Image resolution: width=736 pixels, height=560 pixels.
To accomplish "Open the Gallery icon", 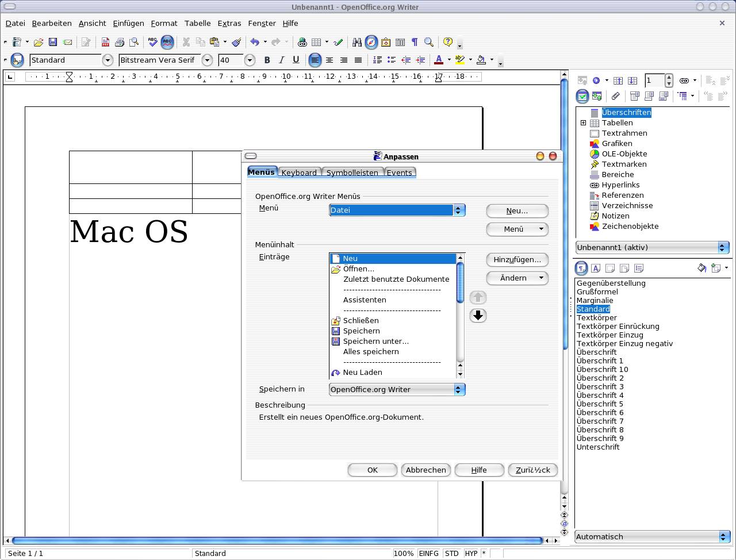I will 386,42.
